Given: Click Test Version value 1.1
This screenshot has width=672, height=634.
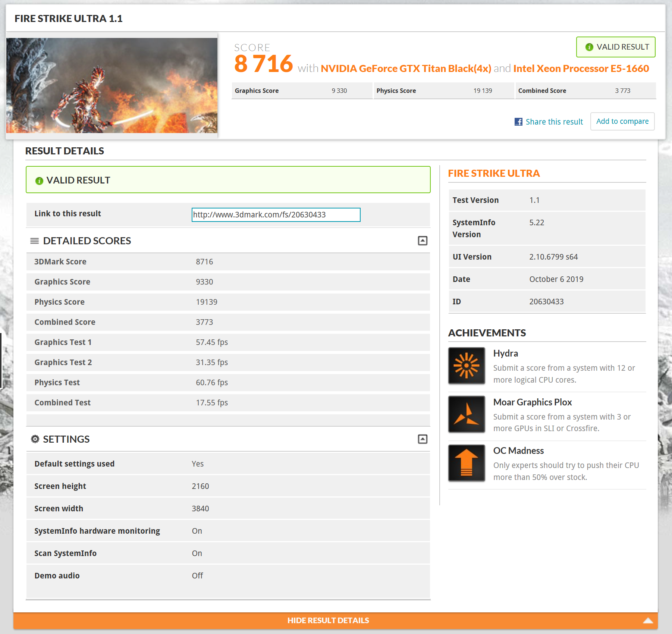Looking at the screenshot, I should tap(534, 200).
